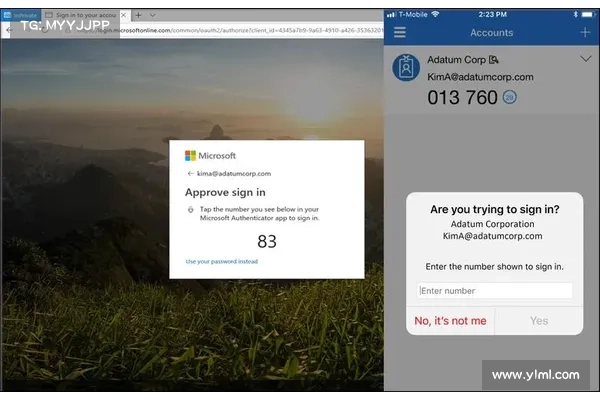
Task: Close the Sign in to your account tab
Action: pyautogui.click(x=124, y=15)
